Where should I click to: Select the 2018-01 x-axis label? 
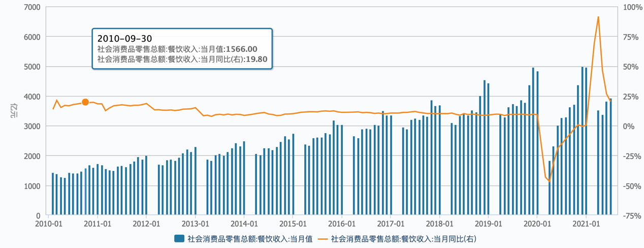[x=439, y=223]
